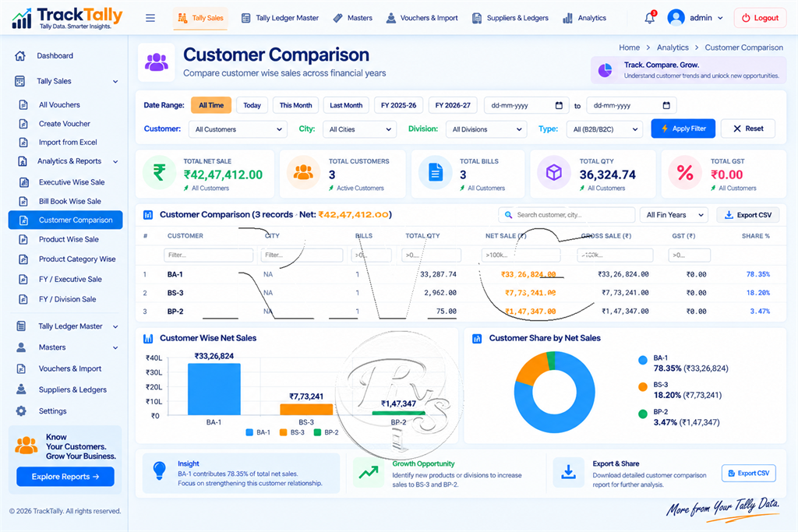Click the Growth Opportunity trend icon
This screenshot has width=798, height=532.
pyautogui.click(x=369, y=473)
